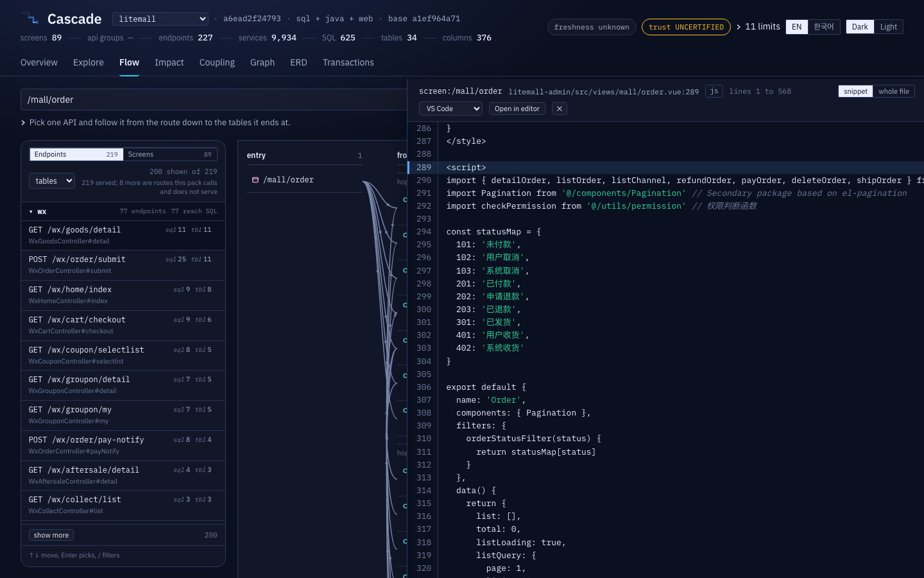
Task: Click the js language badge
Action: tap(714, 91)
